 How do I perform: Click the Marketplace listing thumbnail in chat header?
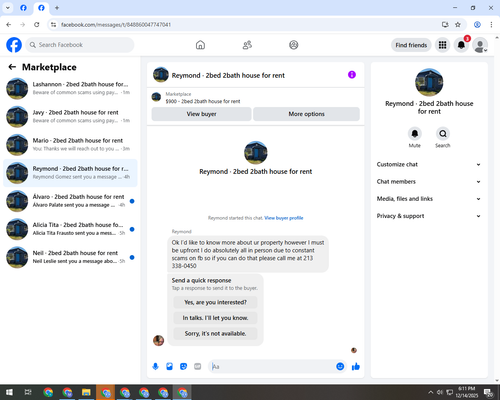tap(156, 97)
